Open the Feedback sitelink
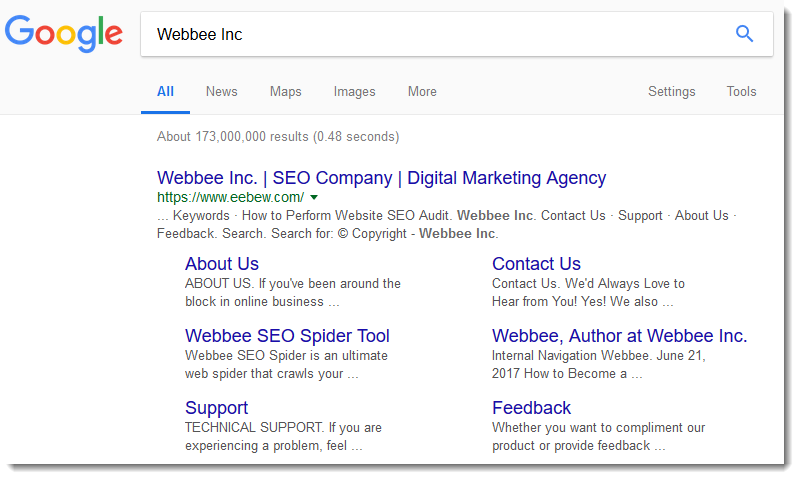 (531, 408)
